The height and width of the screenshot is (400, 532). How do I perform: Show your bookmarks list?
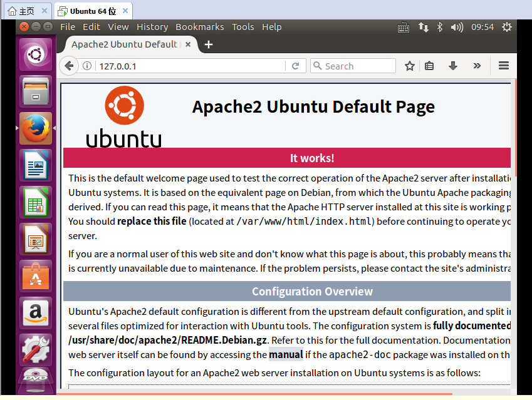pos(429,66)
